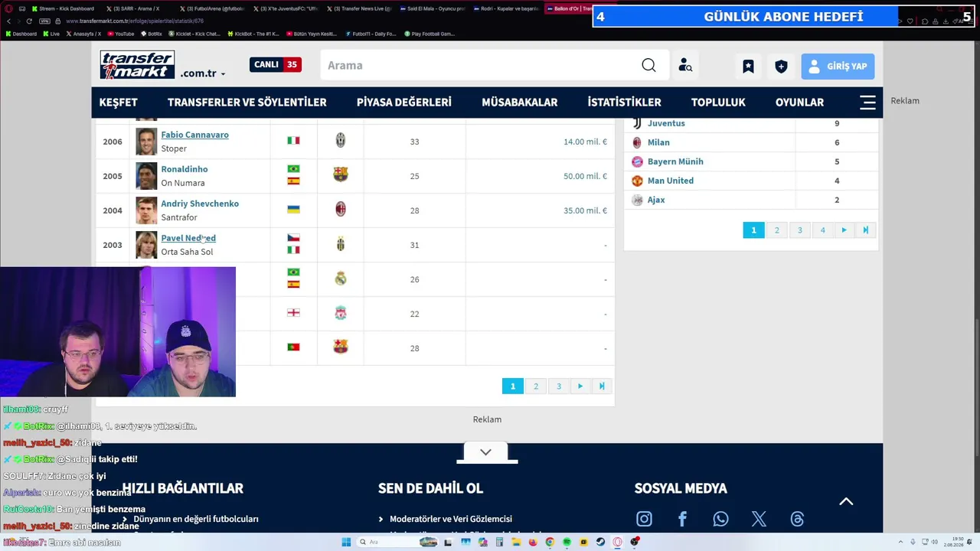Click the CANLI 35 live button

click(276, 65)
